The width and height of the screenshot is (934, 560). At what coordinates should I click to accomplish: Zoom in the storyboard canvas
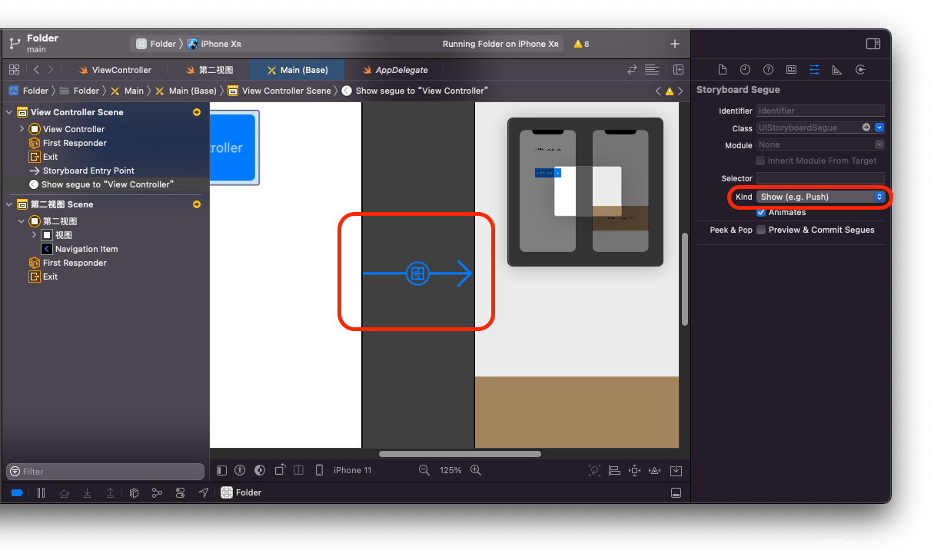pyautogui.click(x=476, y=470)
